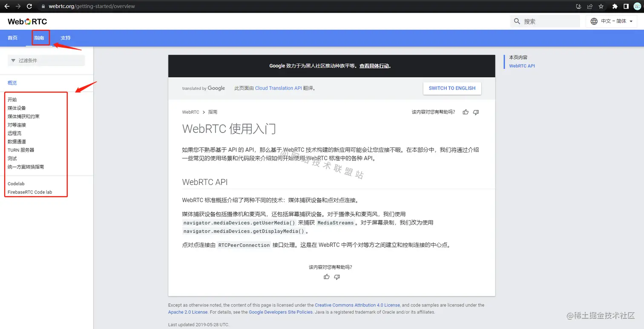Click the install page download icon in address bar
This screenshot has height=329, width=644.
(x=578, y=6)
